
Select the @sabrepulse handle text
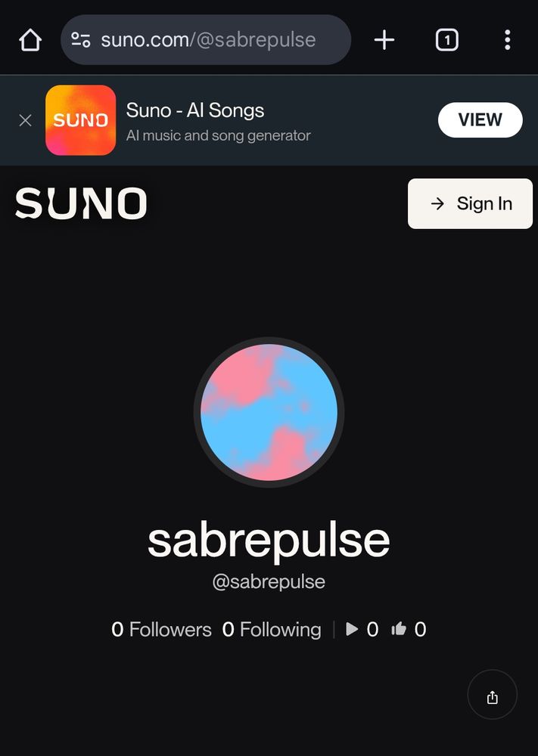(269, 581)
